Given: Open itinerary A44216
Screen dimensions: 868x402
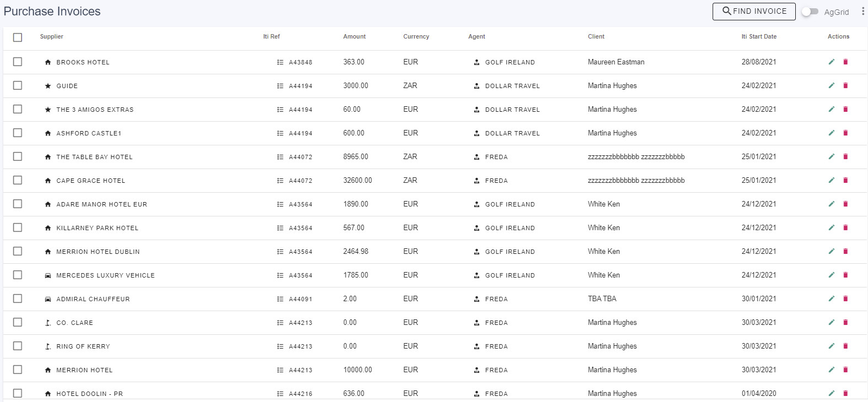Looking at the screenshot, I should pos(300,394).
